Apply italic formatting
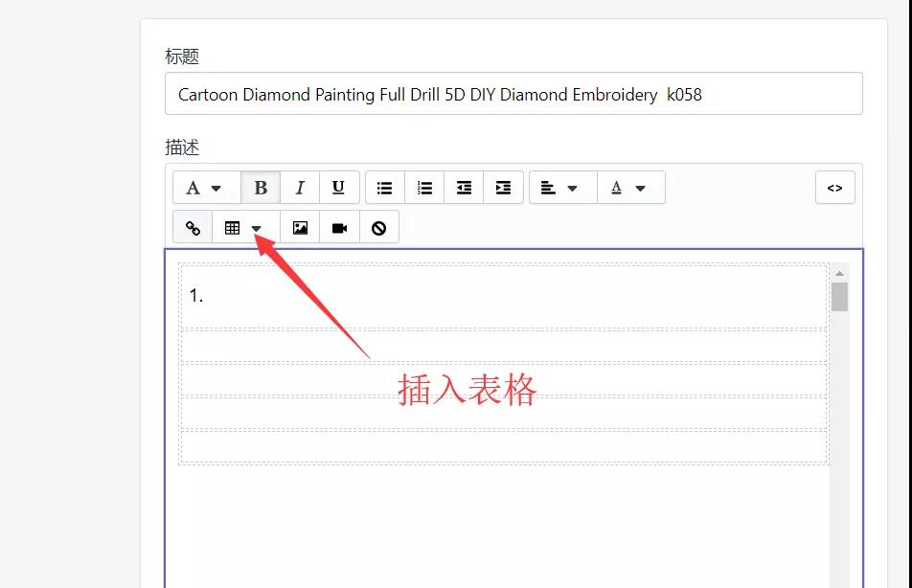This screenshot has width=912, height=588. coord(299,188)
